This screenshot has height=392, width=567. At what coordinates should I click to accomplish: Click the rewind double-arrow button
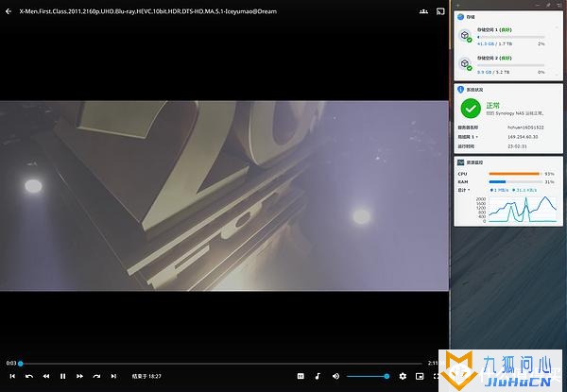click(46, 376)
